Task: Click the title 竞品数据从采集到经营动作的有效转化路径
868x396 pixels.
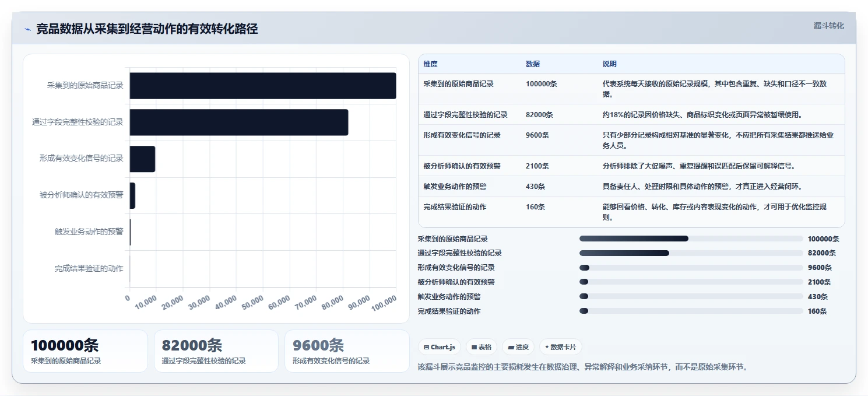Action: coord(147,29)
